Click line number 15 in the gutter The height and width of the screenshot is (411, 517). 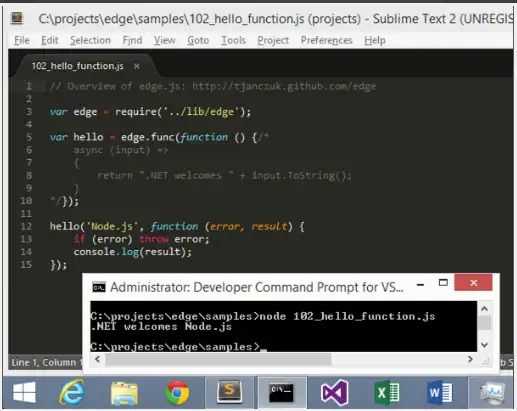pyautogui.click(x=26, y=265)
